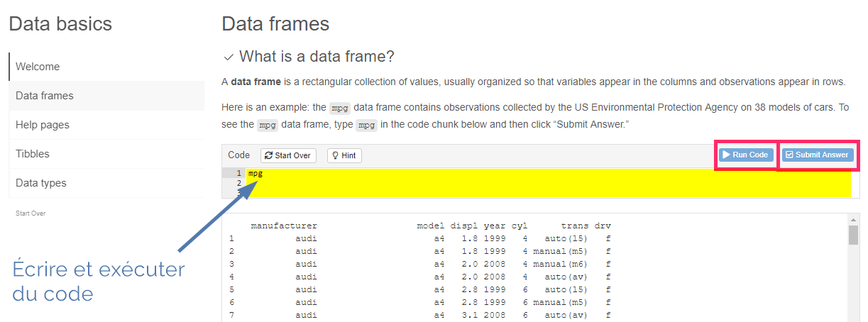The image size is (868, 322).
Task: Open the Welcome section
Action: pos(106,67)
